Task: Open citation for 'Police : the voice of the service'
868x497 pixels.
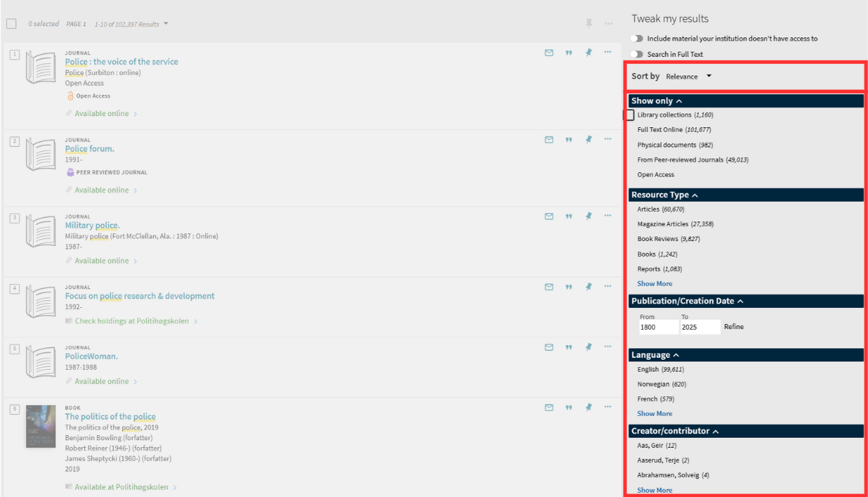Action: point(569,52)
